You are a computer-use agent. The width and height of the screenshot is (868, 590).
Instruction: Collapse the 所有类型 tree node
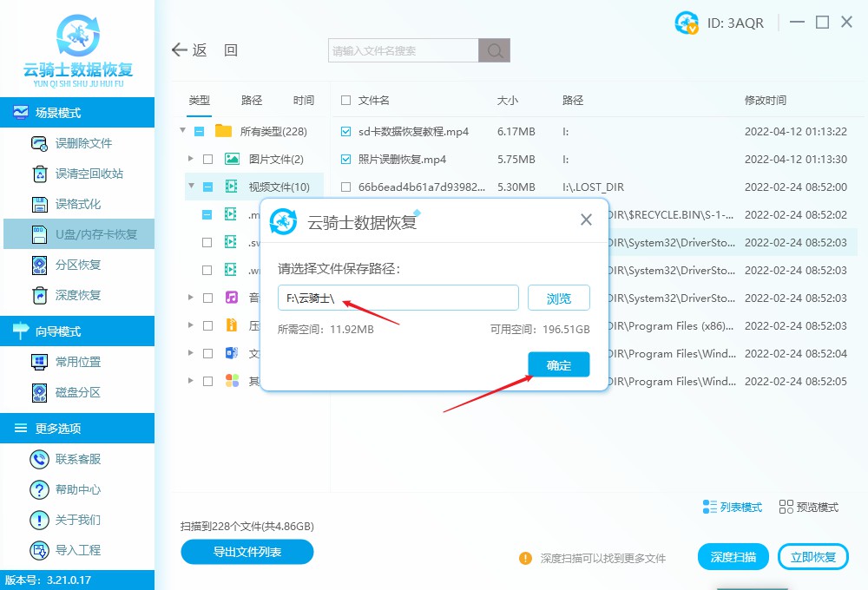[182, 132]
